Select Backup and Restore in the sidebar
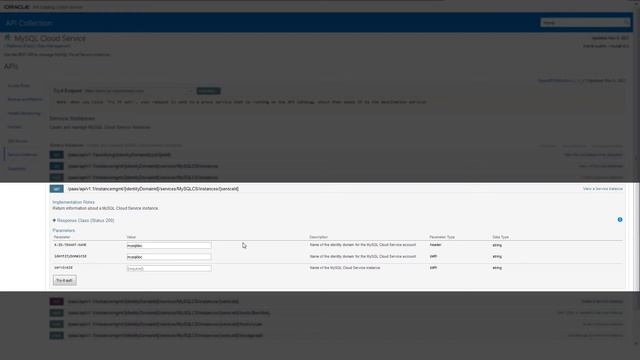640x360 pixels. tap(25, 99)
